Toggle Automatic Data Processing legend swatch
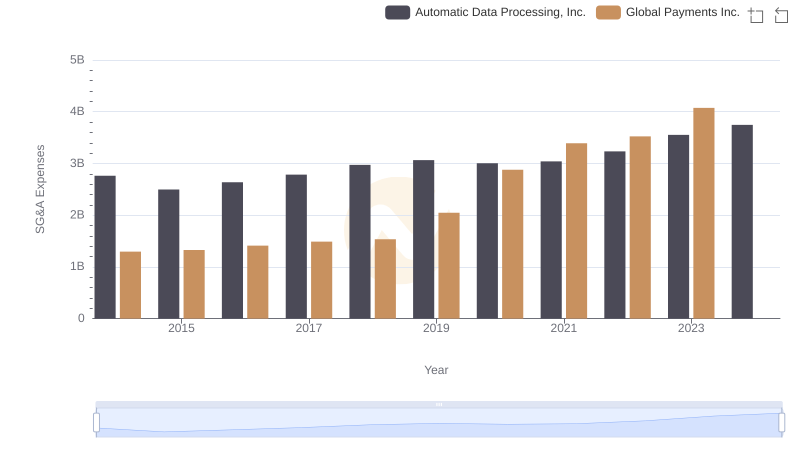 click(x=397, y=12)
